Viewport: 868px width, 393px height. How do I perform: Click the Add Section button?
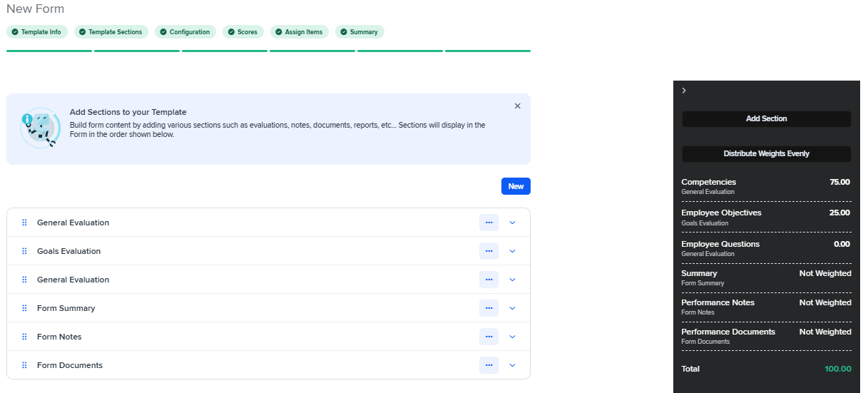766,119
